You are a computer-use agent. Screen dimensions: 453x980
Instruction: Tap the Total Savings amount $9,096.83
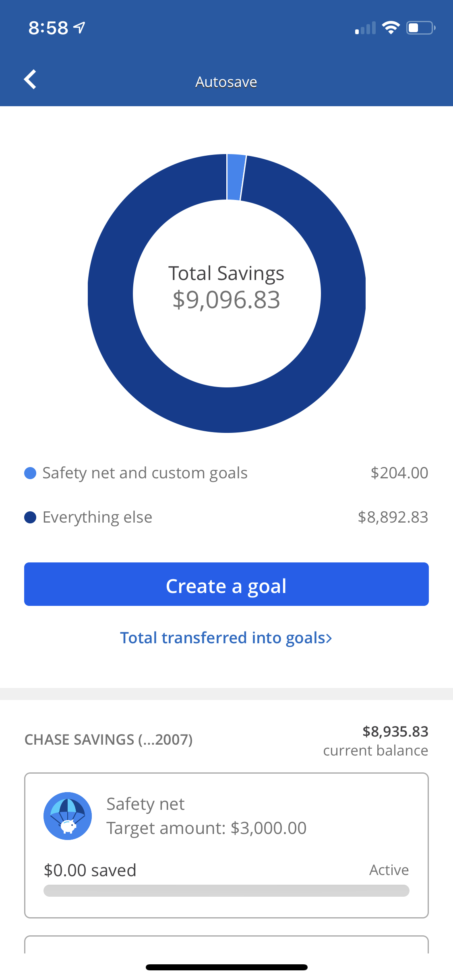tap(226, 300)
